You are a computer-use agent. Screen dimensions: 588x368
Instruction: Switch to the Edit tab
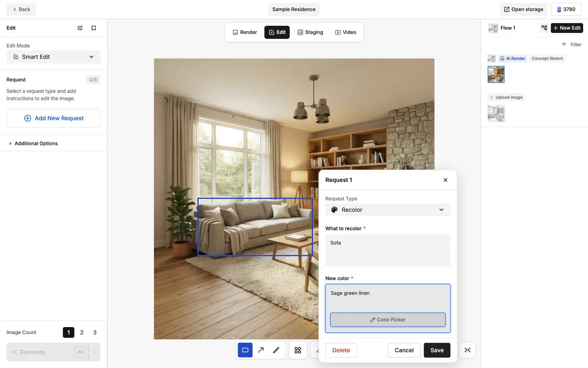pyautogui.click(x=277, y=32)
